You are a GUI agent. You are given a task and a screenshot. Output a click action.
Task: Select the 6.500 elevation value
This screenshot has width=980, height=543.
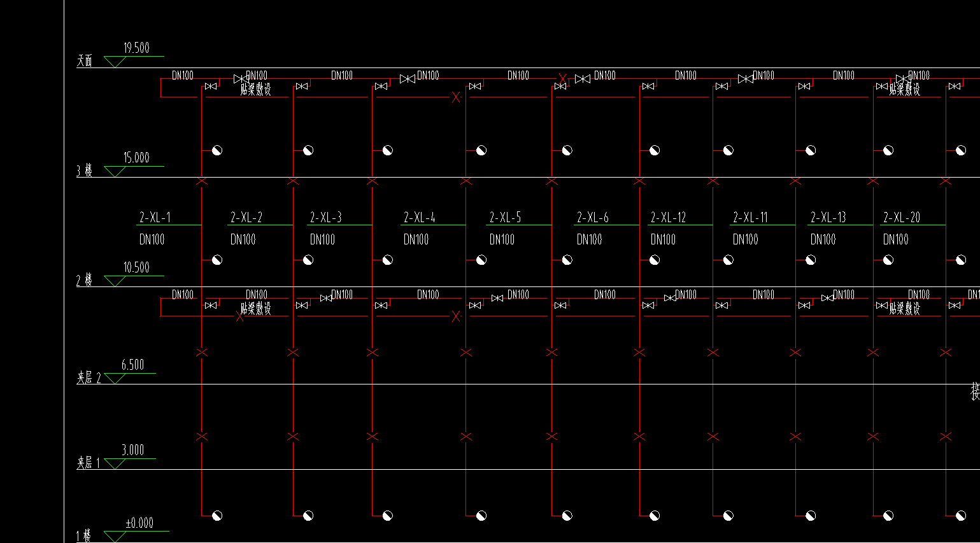(133, 365)
